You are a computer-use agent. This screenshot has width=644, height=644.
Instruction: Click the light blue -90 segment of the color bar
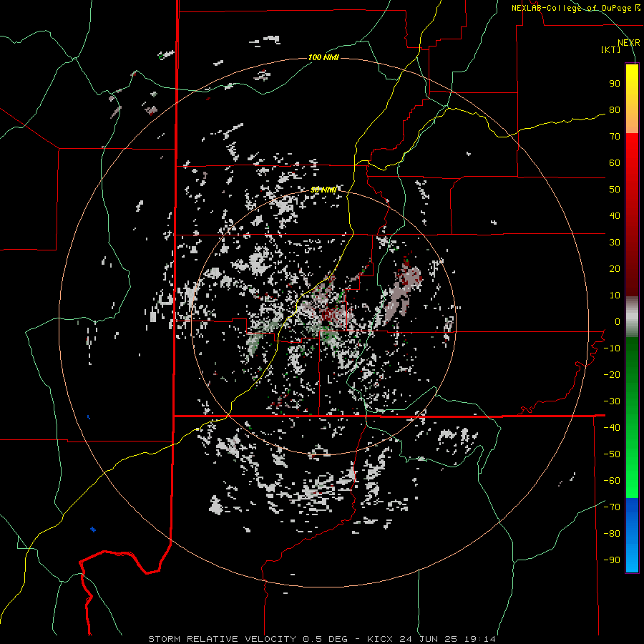632,559
